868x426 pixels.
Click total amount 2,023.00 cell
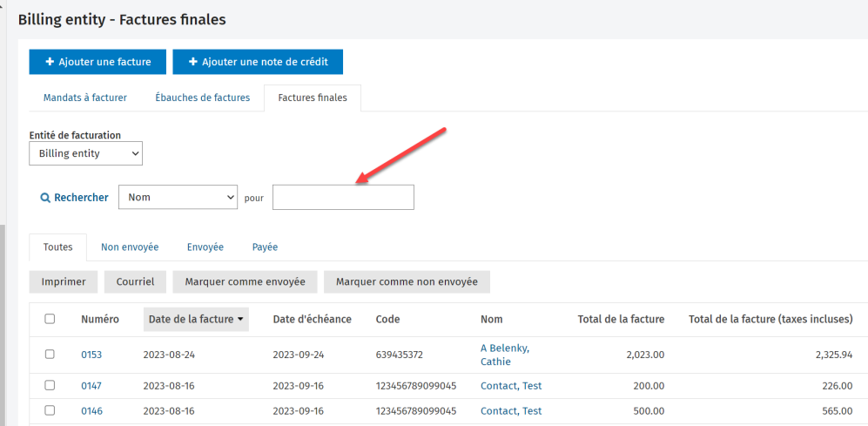pos(645,355)
